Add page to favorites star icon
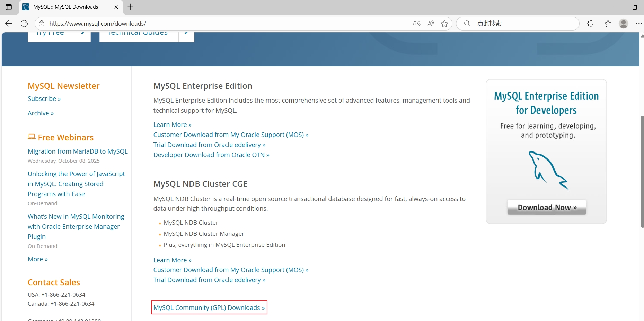This screenshot has width=644, height=321. pyautogui.click(x=444, y=24)
